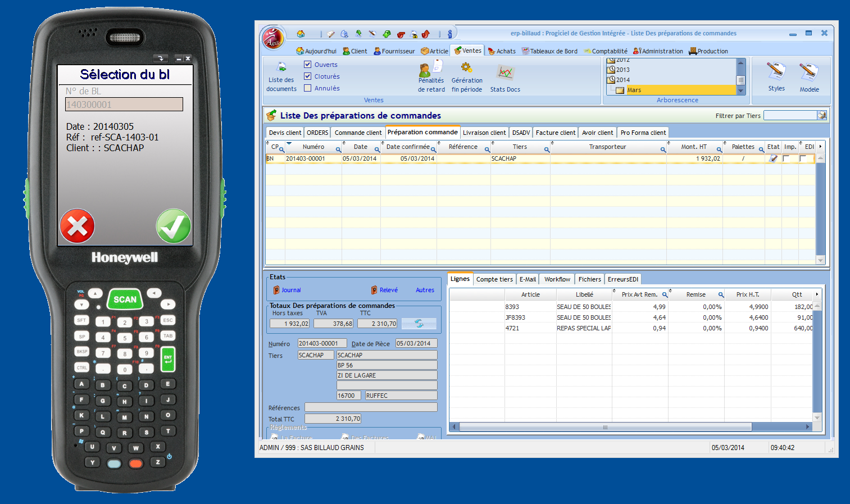850x504 pixels.
Task: Toggle the Cloturés checkbox
Action: click(x=307, y=76)
